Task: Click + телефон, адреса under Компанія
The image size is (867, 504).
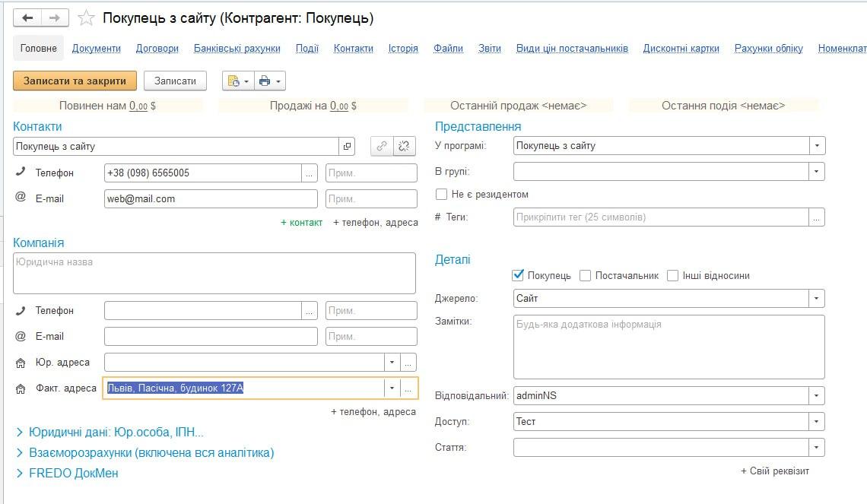Action: (373, 412)
